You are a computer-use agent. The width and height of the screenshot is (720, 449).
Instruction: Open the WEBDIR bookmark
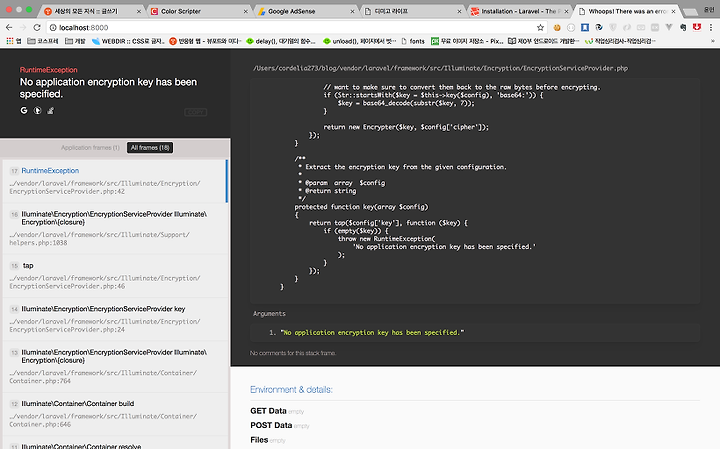128,41
